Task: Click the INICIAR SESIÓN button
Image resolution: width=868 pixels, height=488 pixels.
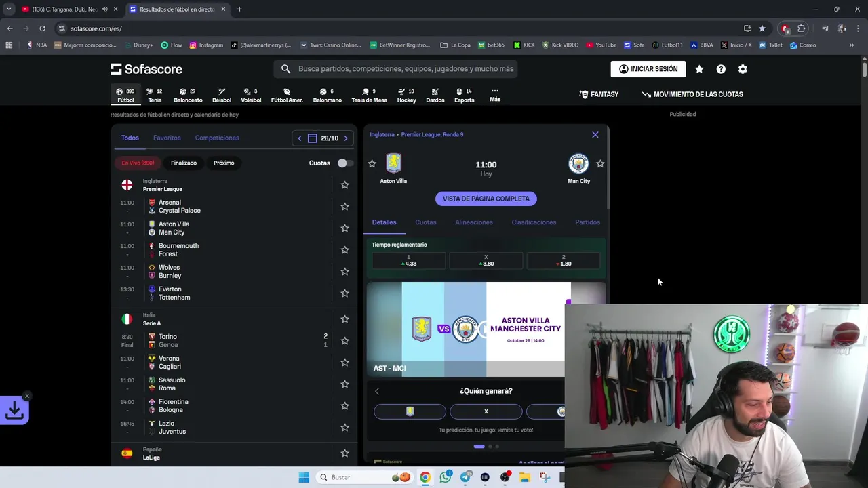Action: click(648, 69)
